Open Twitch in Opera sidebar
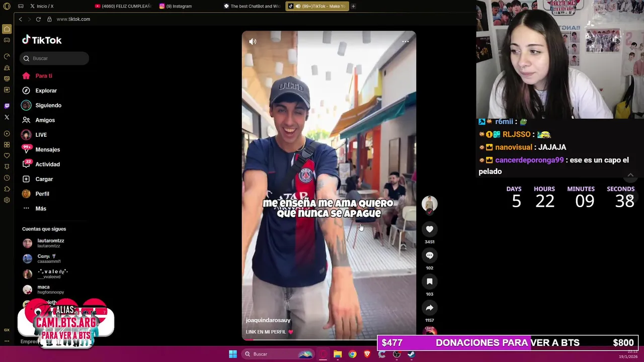 (x=7, y=106)
